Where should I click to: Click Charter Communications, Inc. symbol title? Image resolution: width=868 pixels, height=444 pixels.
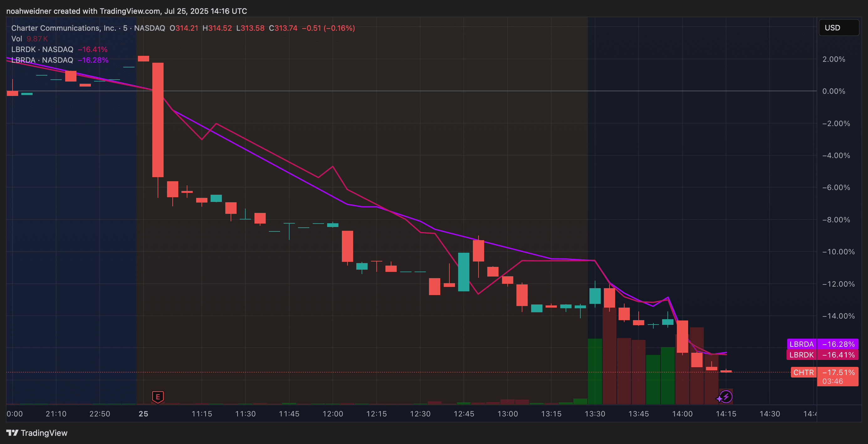(x=63, y=28)
